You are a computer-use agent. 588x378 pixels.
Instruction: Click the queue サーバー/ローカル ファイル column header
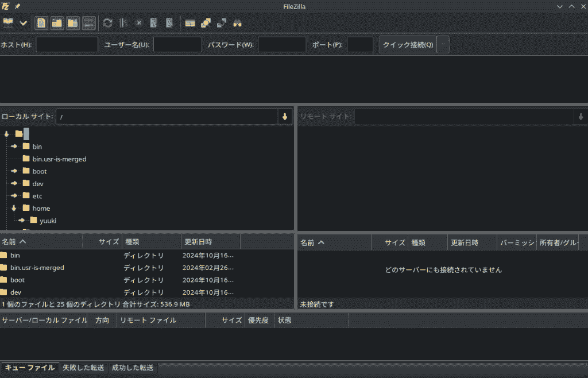coord(44,320)
